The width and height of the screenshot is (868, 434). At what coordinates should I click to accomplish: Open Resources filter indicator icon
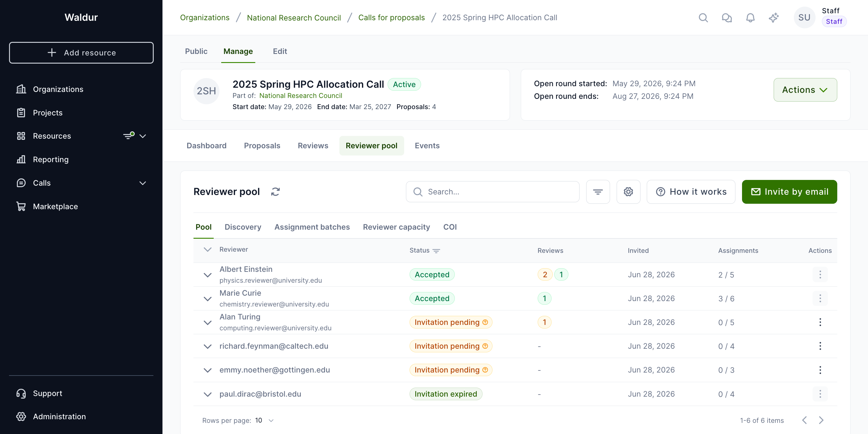pos(128,136)
